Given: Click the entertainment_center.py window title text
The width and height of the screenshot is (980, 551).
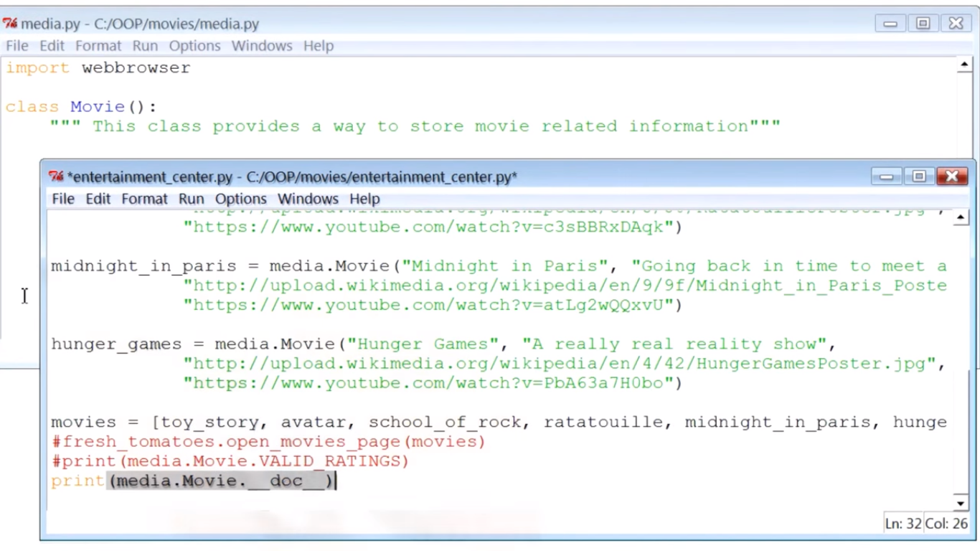Looking at the screenshot, I should pos(292,176).
